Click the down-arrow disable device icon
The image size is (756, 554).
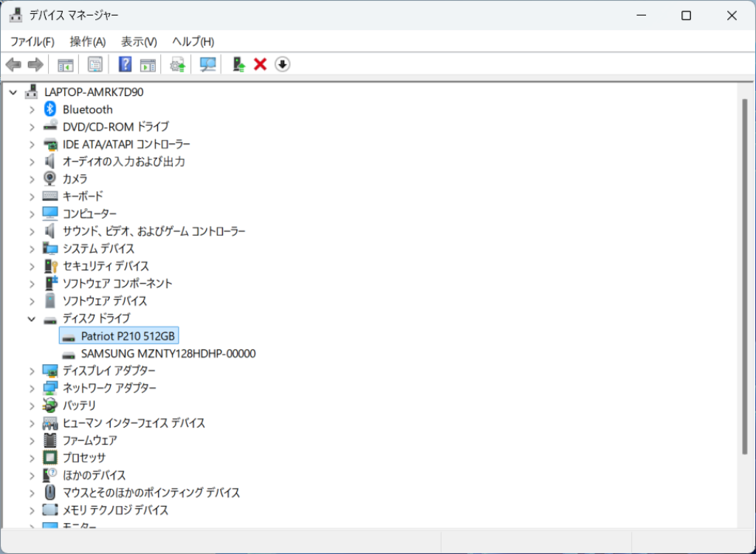[282, 65]
